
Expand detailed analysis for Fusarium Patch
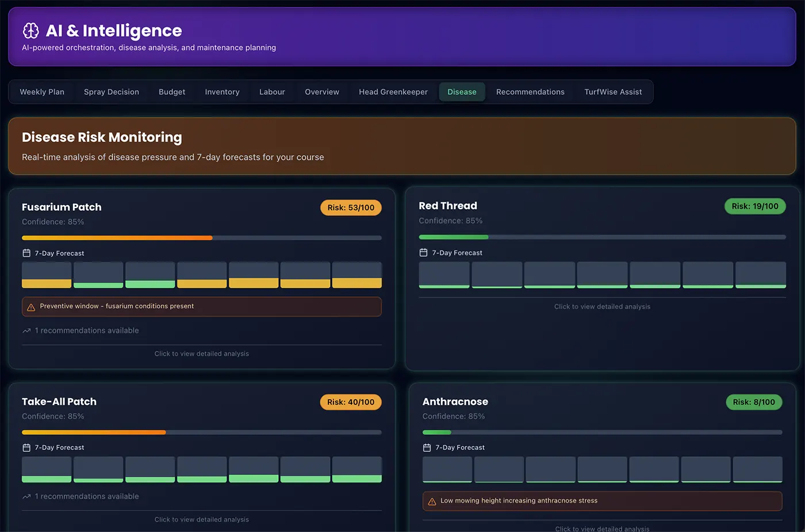(x=201, y=353)
